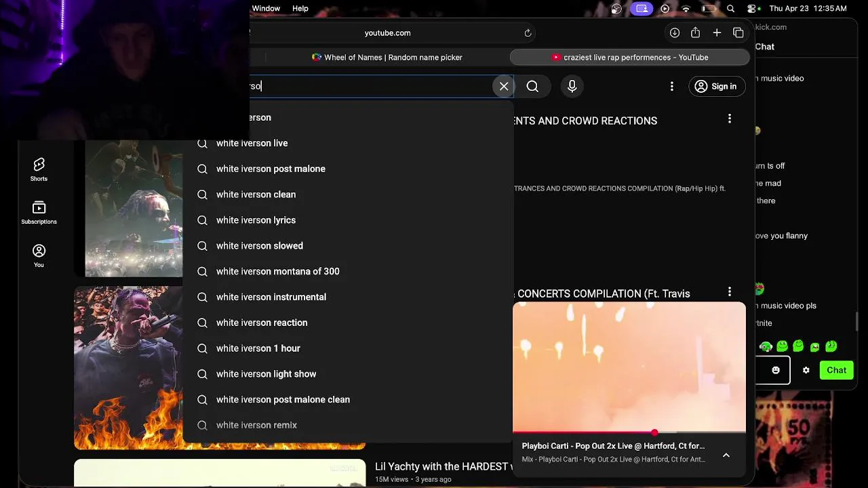Image resolution: width=868 pixels, height=488 pixels.
Task: Switch to craziest live rap performences YouTube tab
Action: 630,58
